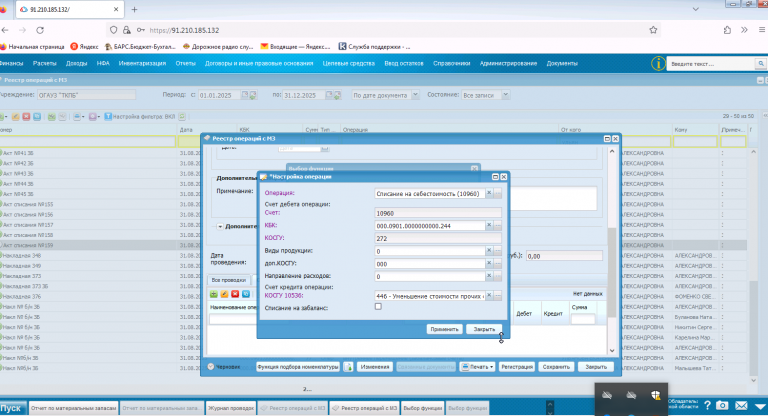This screenshot has width=768, height=416.
Task: Open calendar picker for period end date
Action: [x=329, y=95]
